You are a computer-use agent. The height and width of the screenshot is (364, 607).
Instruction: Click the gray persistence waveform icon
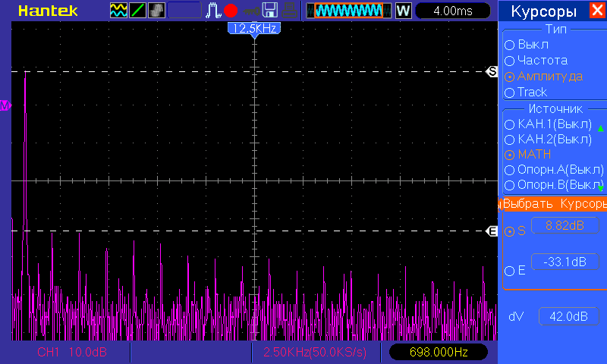coord(156,11)
